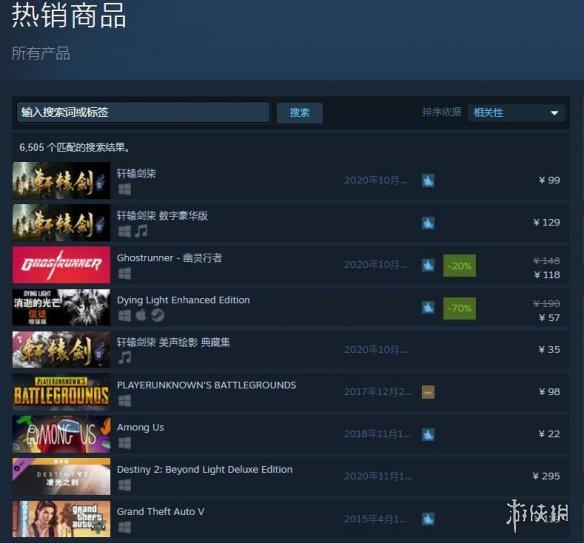Image resolution: width=584 pixels, height=543 pixels.
Task: Click the Apple platform icon under Dying Light
Action: pyautogui.click(x=141, y=315)
